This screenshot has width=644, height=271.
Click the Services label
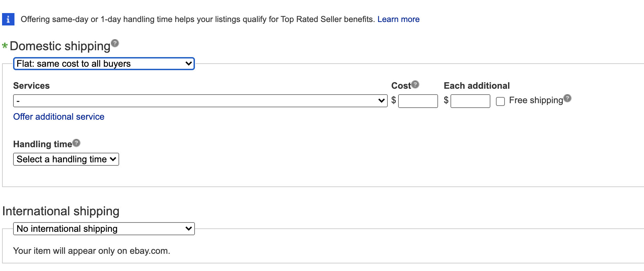(31, 86)
